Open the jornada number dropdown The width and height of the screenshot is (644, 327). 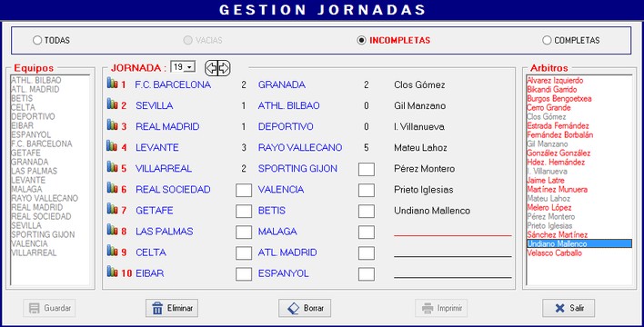point(189,67)
